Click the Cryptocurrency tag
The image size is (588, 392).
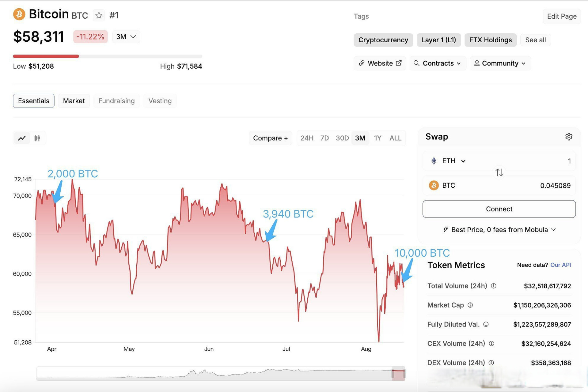click(383, 40)
